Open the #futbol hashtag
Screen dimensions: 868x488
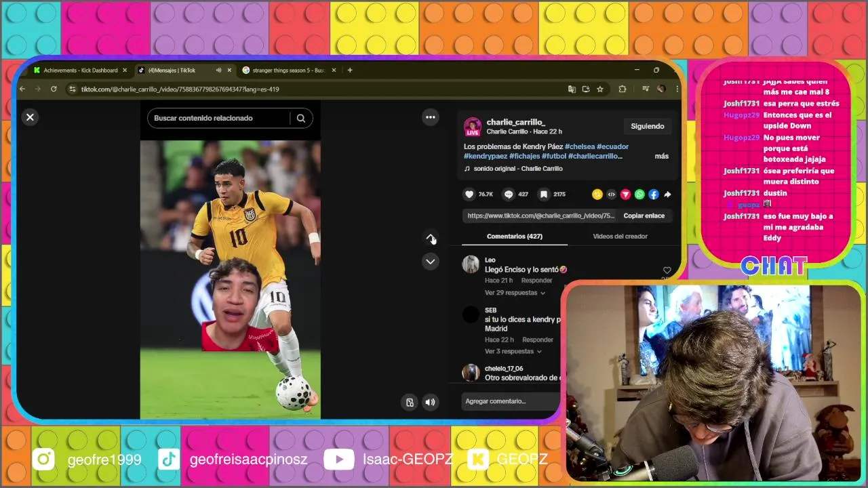point(554,156)
